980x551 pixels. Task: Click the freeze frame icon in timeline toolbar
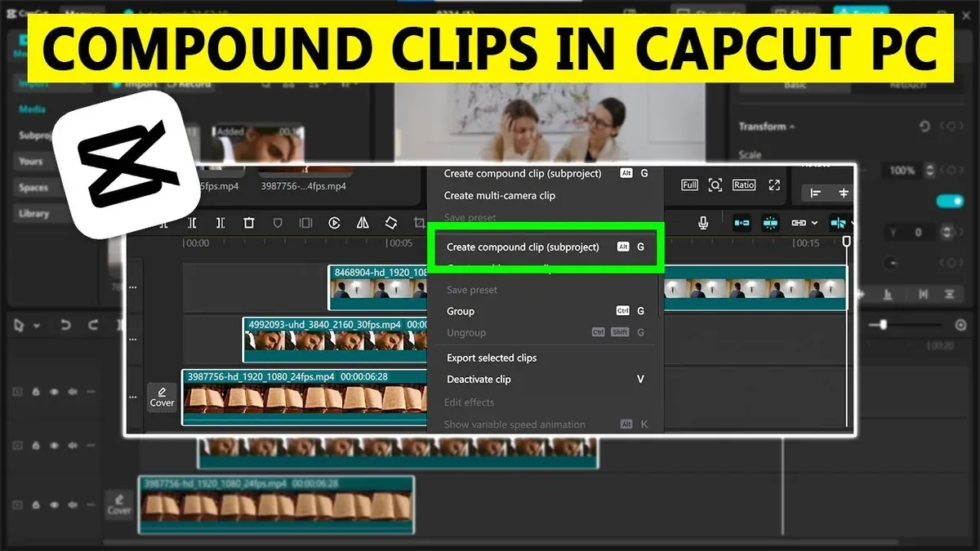[305, 222]
